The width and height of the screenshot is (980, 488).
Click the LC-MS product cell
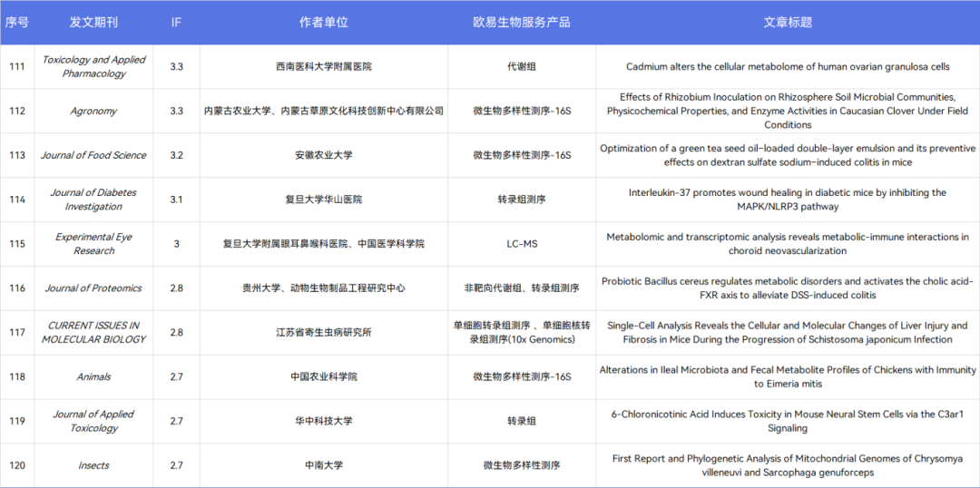522,244
